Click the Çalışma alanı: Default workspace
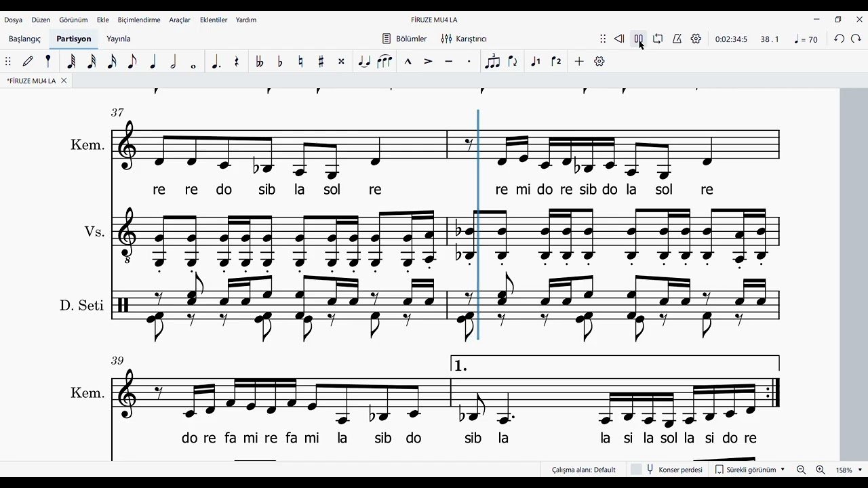Viewport: 868px width, 488px height. 584,470
